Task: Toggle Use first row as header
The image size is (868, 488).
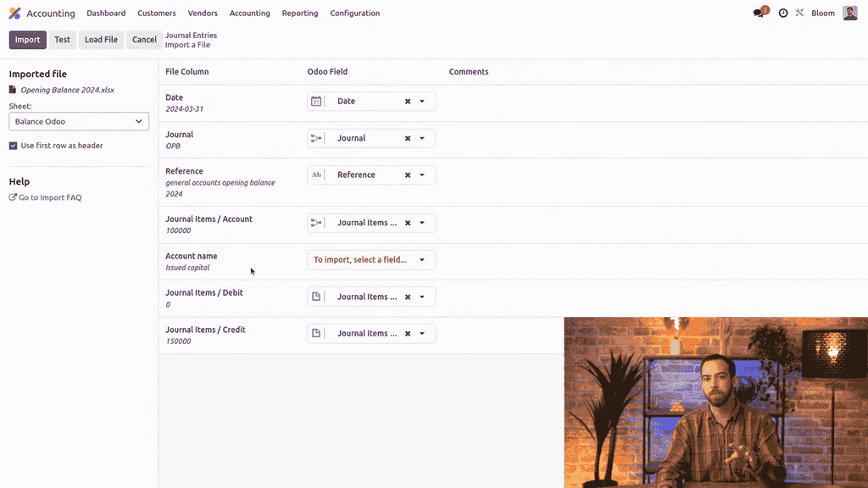Action: 14,146
